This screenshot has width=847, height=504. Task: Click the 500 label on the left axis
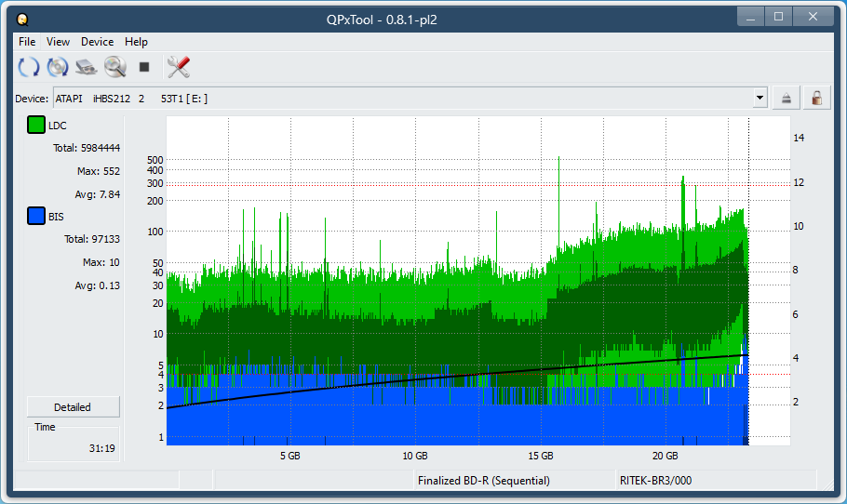(155, 160)
